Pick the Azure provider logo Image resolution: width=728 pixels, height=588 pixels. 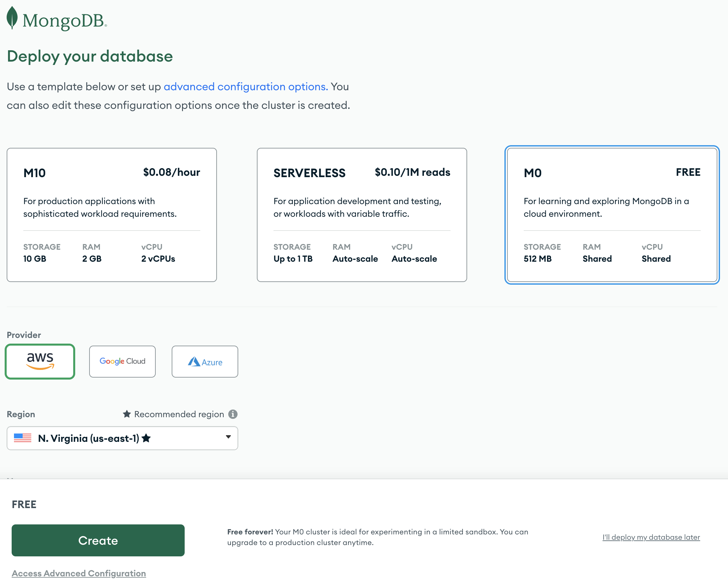[x=205, y=362]
